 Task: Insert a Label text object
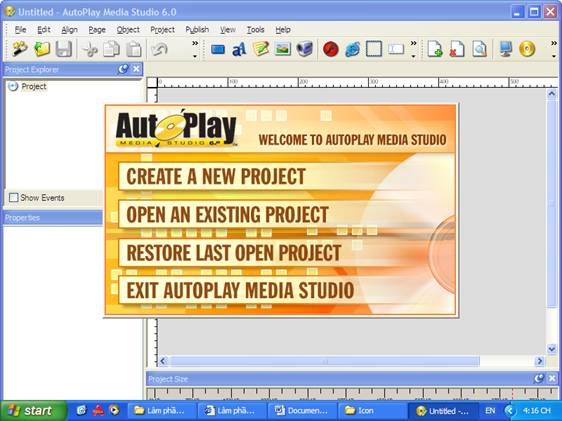239,49
